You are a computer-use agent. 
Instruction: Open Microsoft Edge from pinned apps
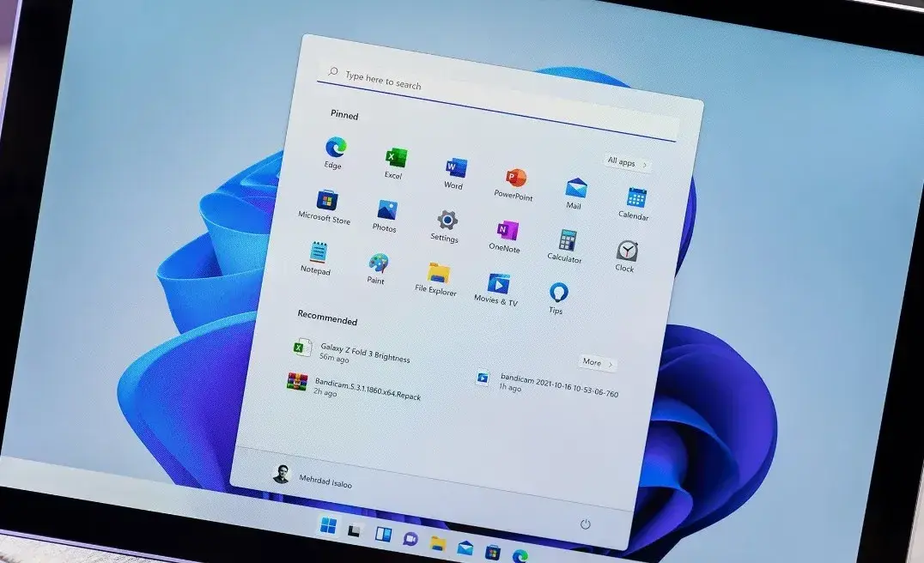pos(335,148)
